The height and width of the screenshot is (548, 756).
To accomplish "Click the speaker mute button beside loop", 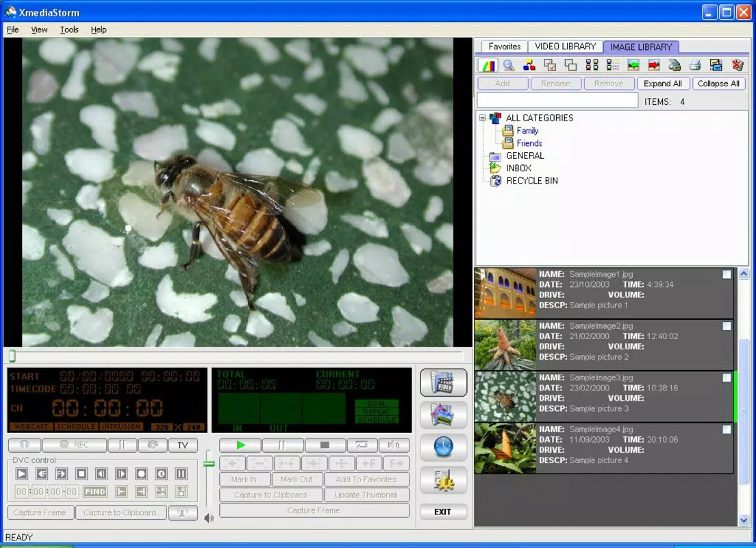I will coord(394,445).
